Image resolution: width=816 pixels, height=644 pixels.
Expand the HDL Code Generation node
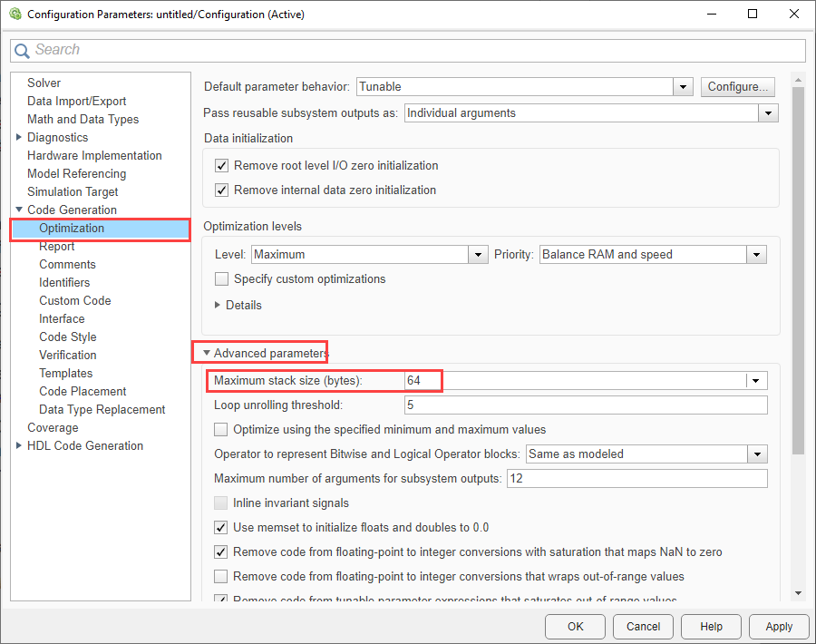[x=19, y=446]
